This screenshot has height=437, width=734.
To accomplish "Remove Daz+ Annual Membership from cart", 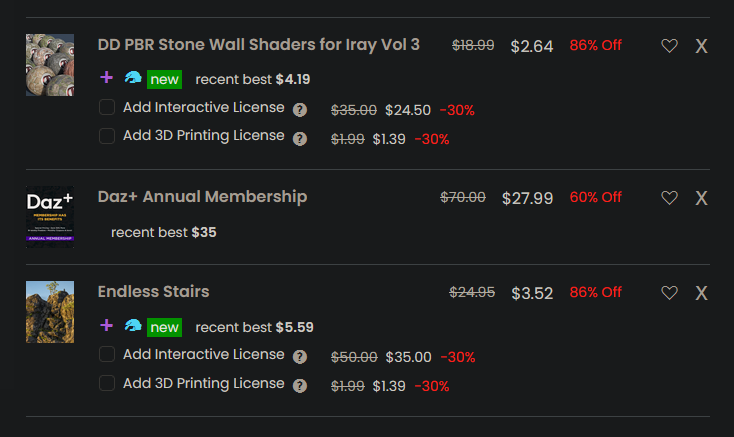I will point(701,198).
